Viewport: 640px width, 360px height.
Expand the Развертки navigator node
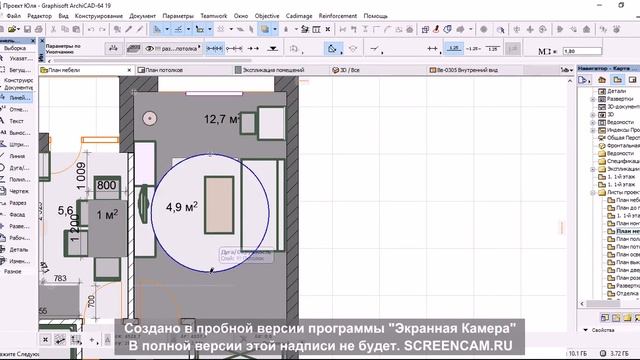pyautogui.click(x=593, y=99)
